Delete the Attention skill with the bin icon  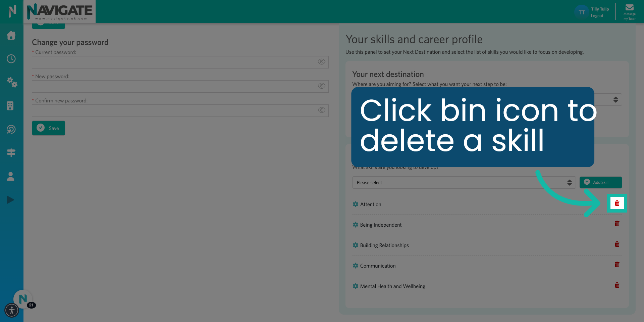point(617,203)
